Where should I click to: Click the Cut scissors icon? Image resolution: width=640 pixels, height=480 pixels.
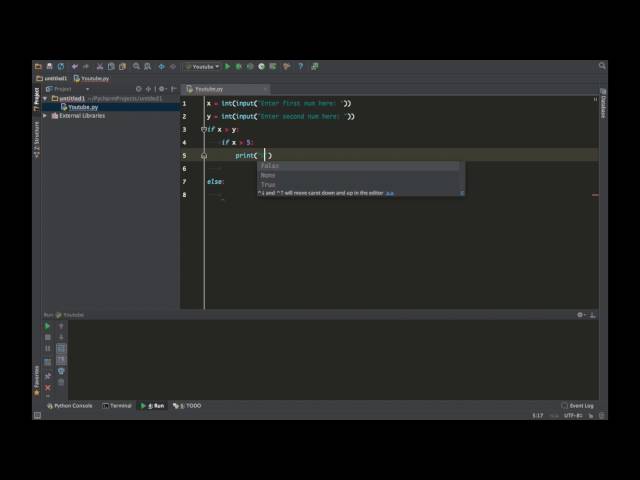100,66
